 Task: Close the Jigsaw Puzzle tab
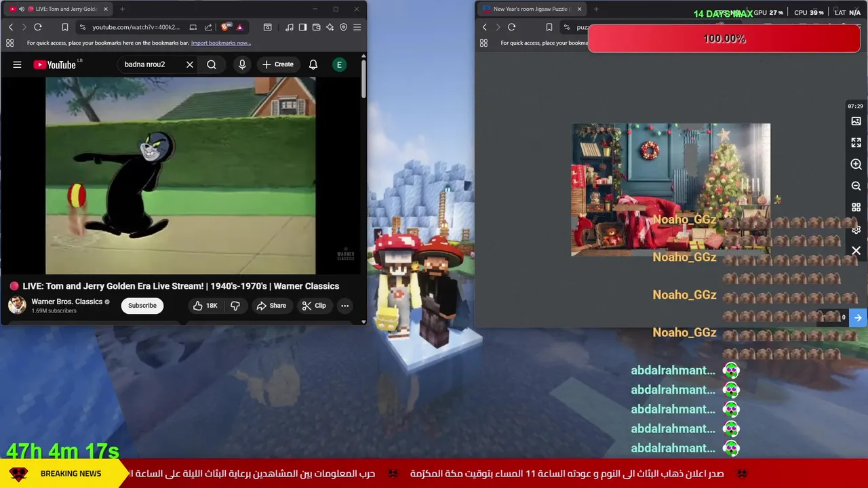pos(579,9)
